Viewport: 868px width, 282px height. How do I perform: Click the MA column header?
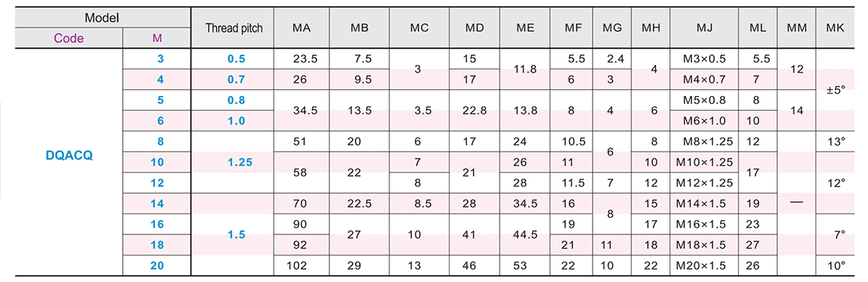302,28
